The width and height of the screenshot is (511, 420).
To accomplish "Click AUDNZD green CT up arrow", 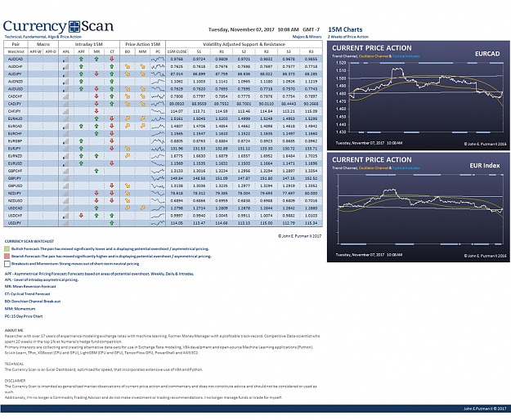I will 112,82.
